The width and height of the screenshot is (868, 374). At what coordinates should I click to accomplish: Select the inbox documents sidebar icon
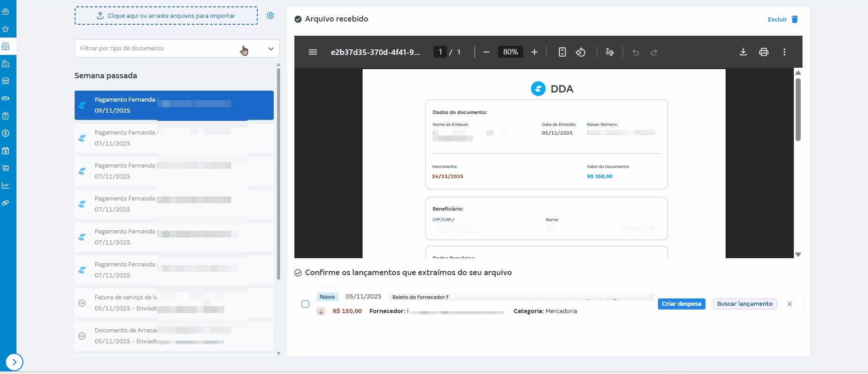click(x=6, y=46)
